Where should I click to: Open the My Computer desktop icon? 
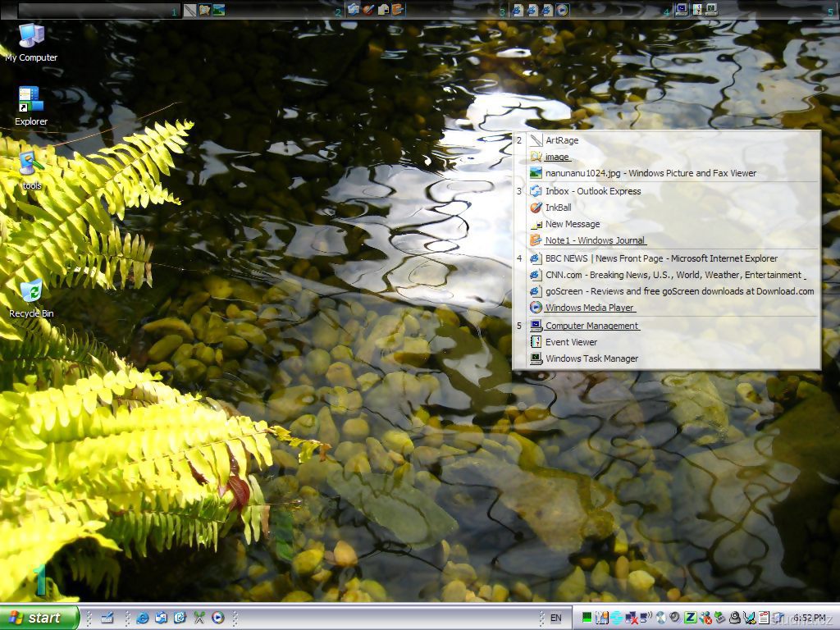coord(31,37)
